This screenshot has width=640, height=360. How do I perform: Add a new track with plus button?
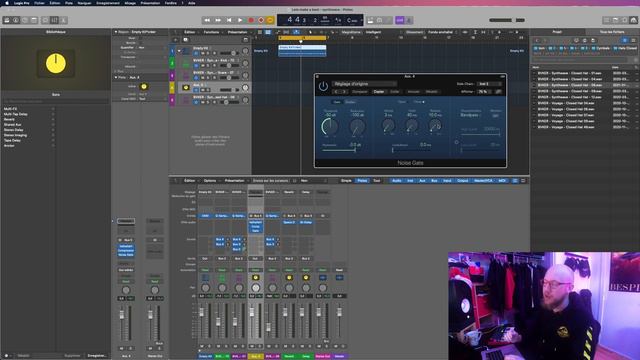pos(176,40)
